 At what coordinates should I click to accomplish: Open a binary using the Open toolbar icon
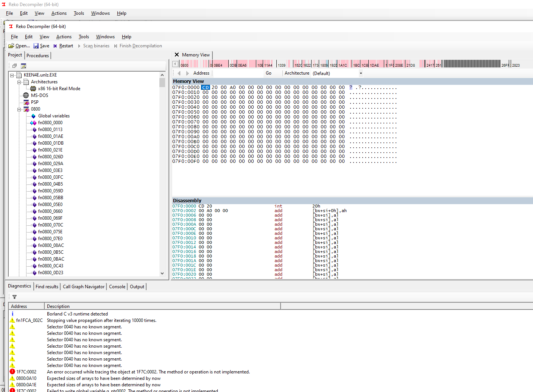(x=11, y=45)
